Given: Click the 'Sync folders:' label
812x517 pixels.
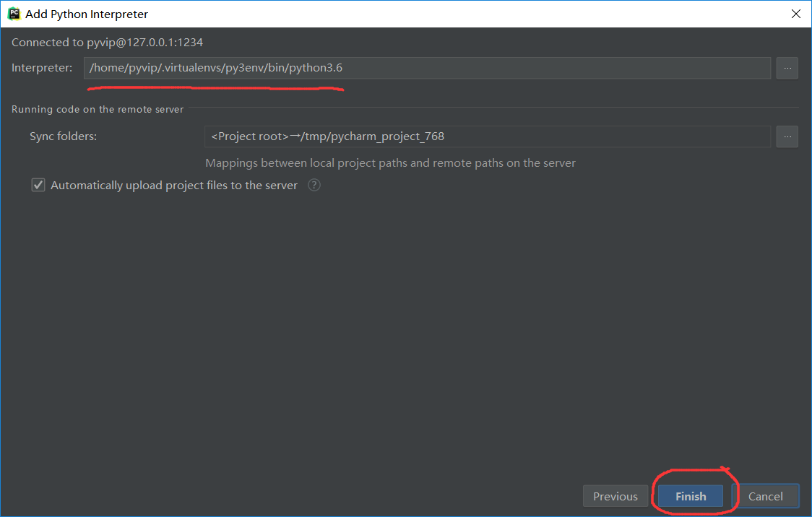Looking at the screenshot, I should coord(63,136).
